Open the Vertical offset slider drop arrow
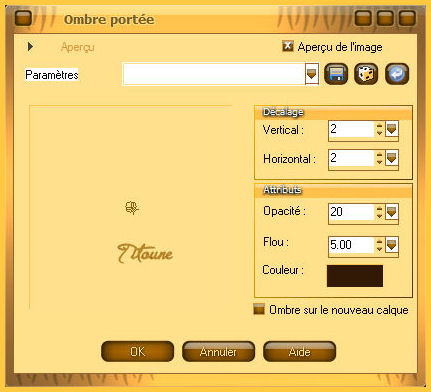The height and width of the screenshot is (392, 431). pos(392,129)
